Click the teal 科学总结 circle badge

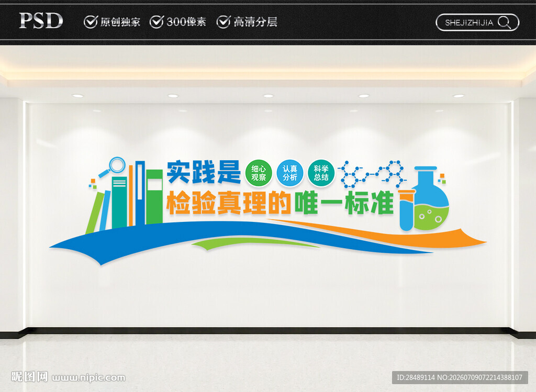click(321, 173)
